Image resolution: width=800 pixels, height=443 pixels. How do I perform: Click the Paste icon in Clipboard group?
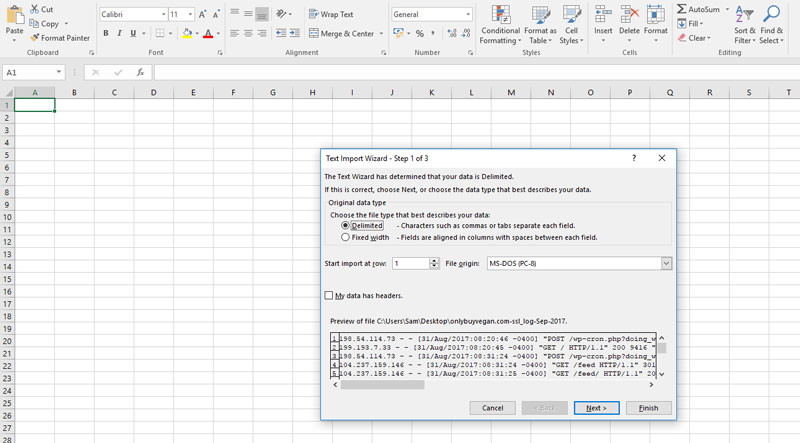(x=14, y=20)
